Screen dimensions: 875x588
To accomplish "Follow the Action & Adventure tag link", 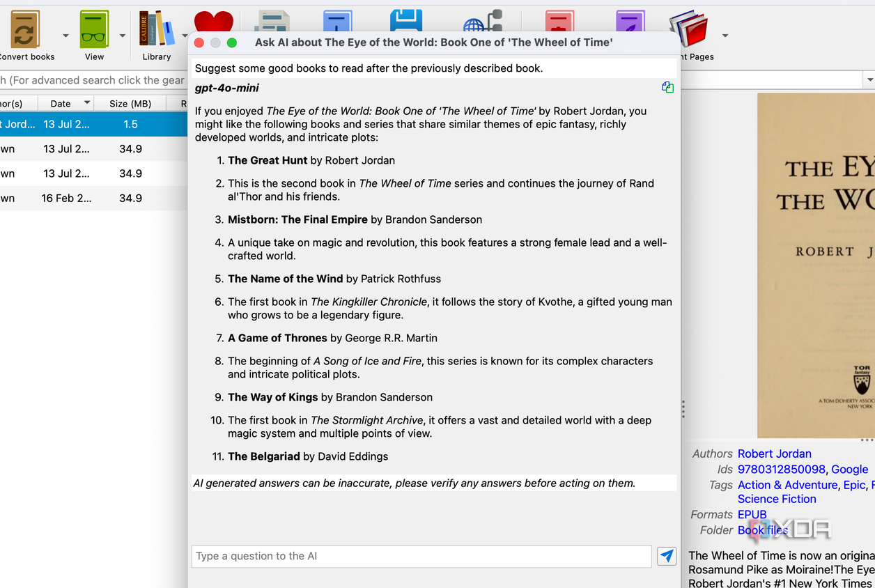I will (x=788, y=485).
